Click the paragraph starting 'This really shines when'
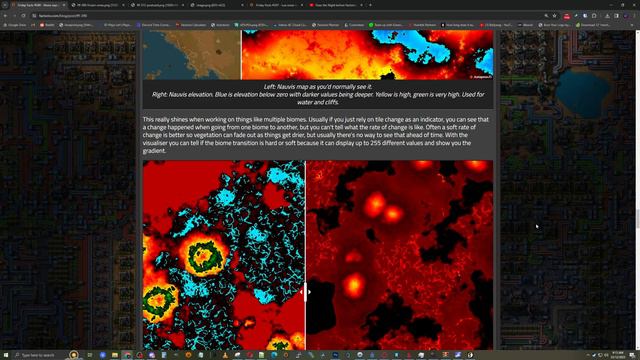Viewport: 640px width, 360px height. coord(316,135)
